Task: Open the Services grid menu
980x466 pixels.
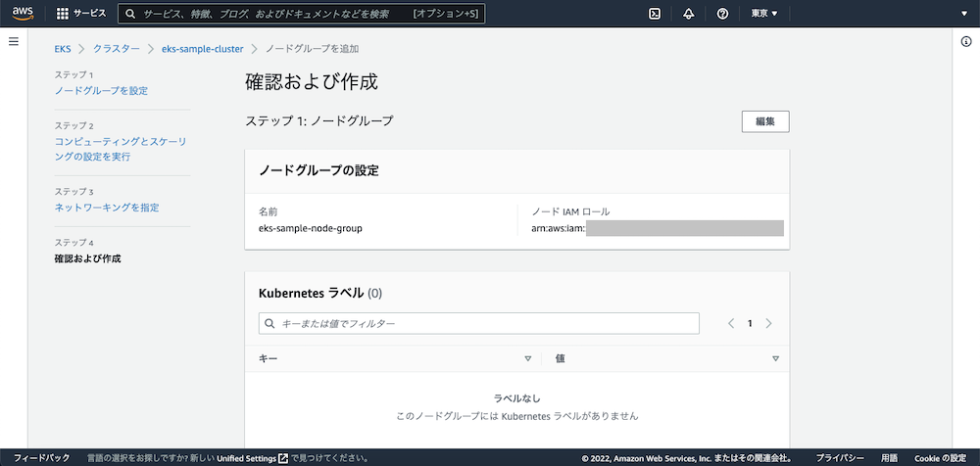Action: click(63, 14)
